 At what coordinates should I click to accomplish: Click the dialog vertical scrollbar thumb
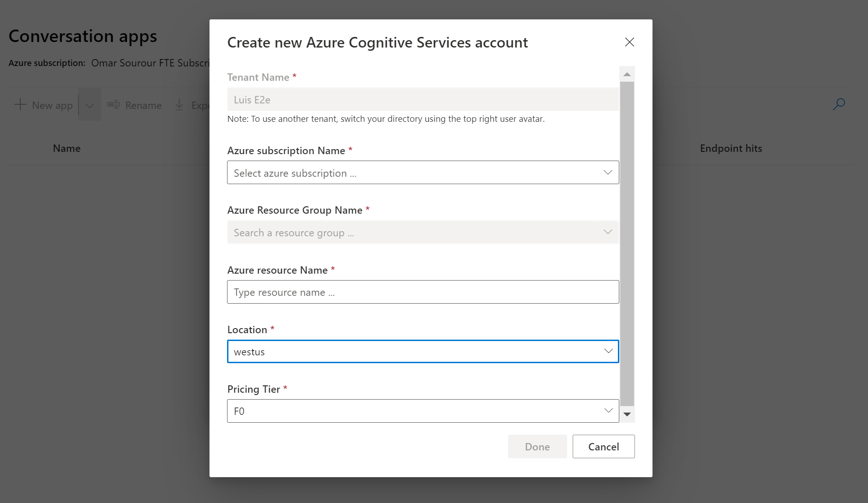point(627,244)
